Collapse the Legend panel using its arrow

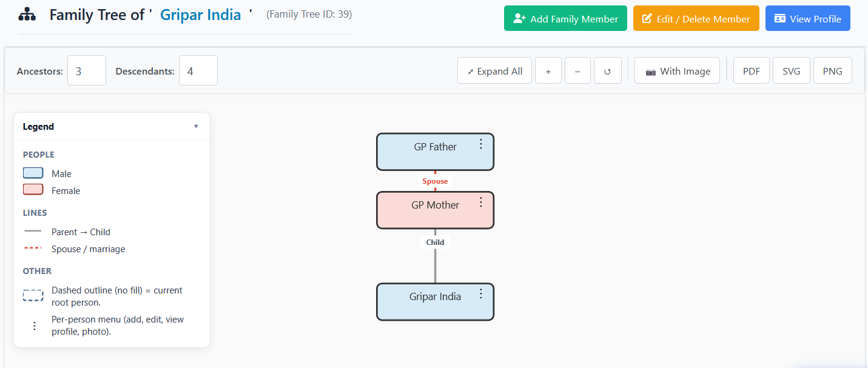[196, 126]
